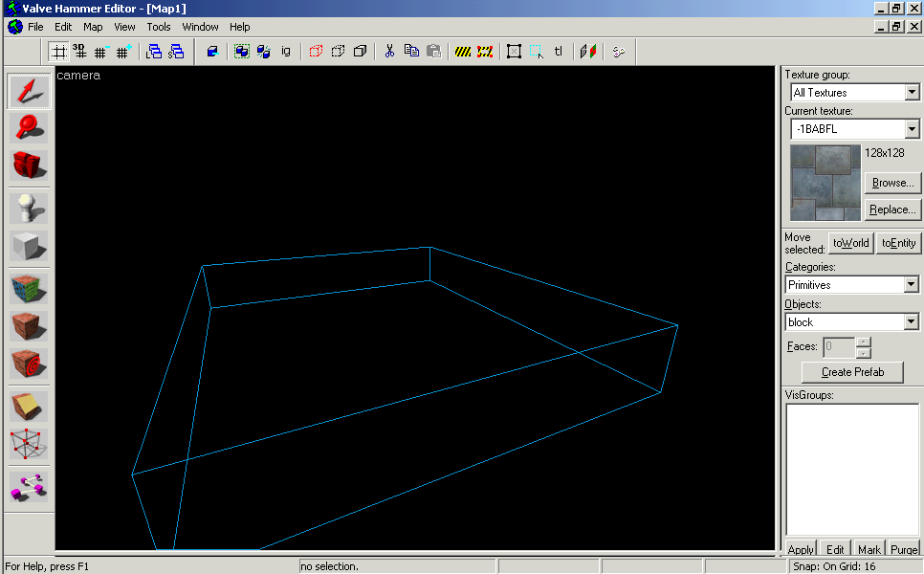Click the Copy icon in toolbar
The width and height of the screenshot is (924, 574).
click(411, 52)
